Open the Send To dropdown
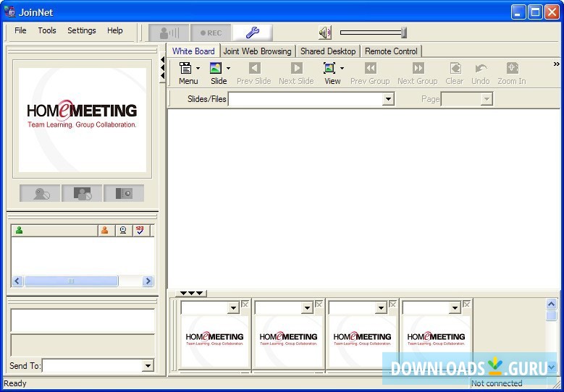This screenshot has height=392, width=564. (148, 366)
